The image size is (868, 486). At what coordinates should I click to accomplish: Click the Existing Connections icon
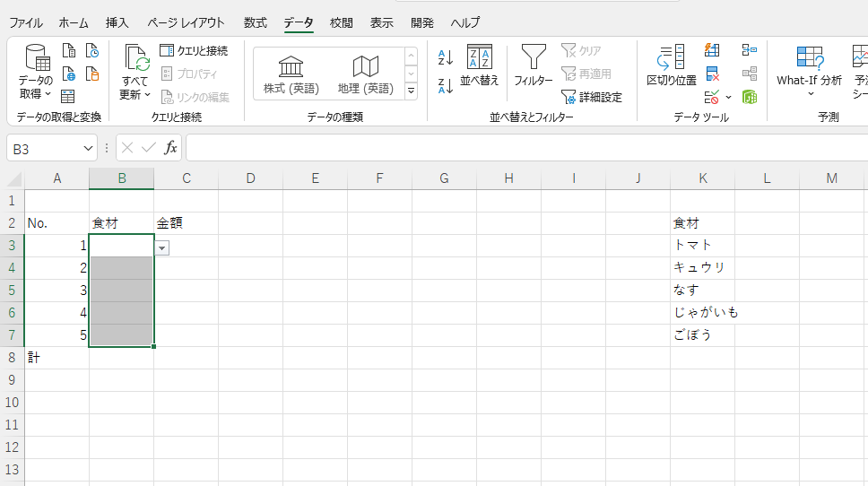pyautogui.click(x=91, y=74)
